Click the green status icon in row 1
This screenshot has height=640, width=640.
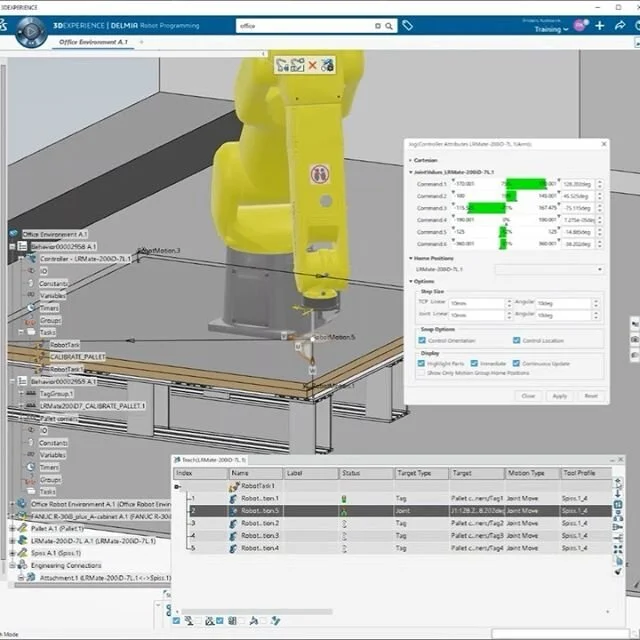pos(344,499)
